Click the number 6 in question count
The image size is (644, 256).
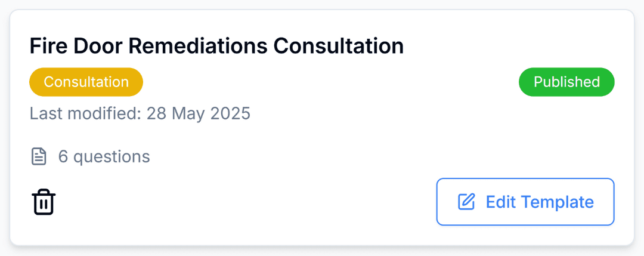coord(63,157)
